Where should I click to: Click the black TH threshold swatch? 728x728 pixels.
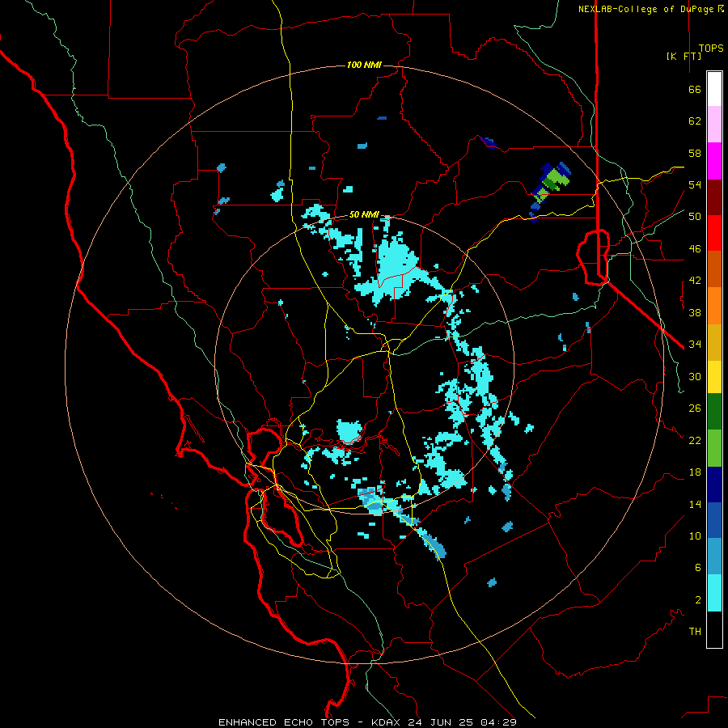714,629
